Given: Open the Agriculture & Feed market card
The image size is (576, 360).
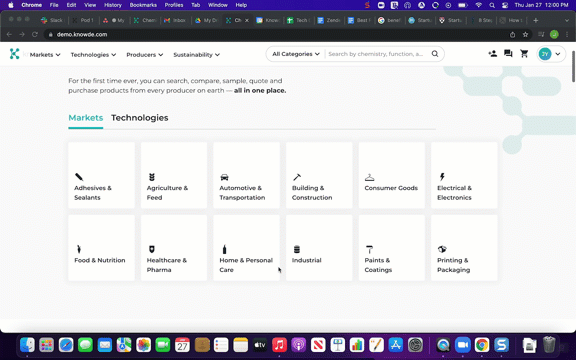Looking at the screenshot, I should [x=174, y=175].
